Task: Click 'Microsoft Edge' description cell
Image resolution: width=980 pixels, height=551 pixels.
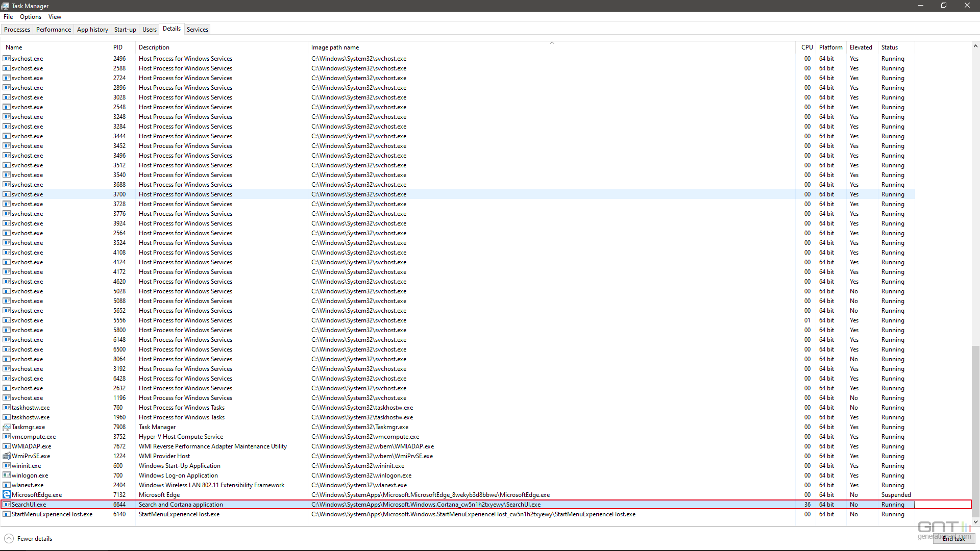Action: point(159,495)
